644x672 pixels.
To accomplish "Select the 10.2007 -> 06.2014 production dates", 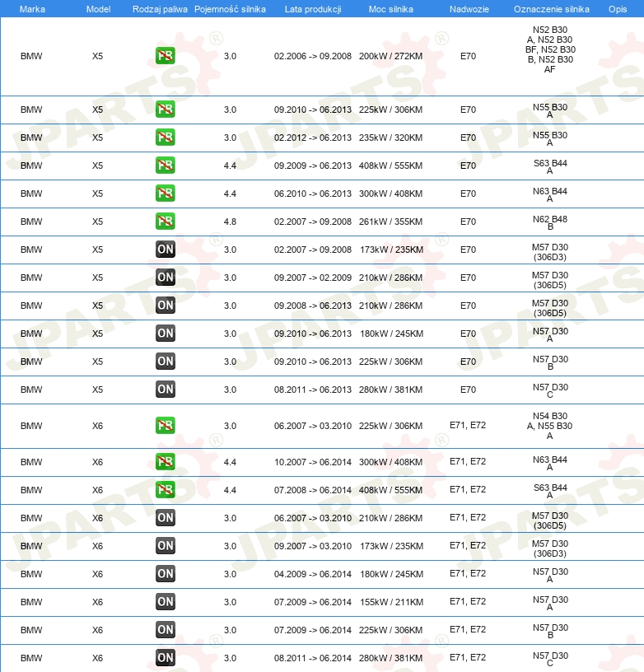I will point(313,462).
